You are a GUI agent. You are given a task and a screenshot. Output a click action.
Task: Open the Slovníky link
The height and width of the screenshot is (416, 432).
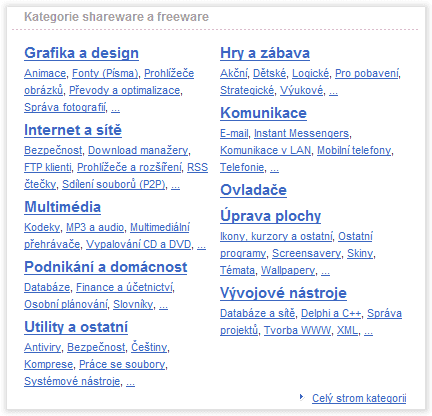(x=133, y=304)
